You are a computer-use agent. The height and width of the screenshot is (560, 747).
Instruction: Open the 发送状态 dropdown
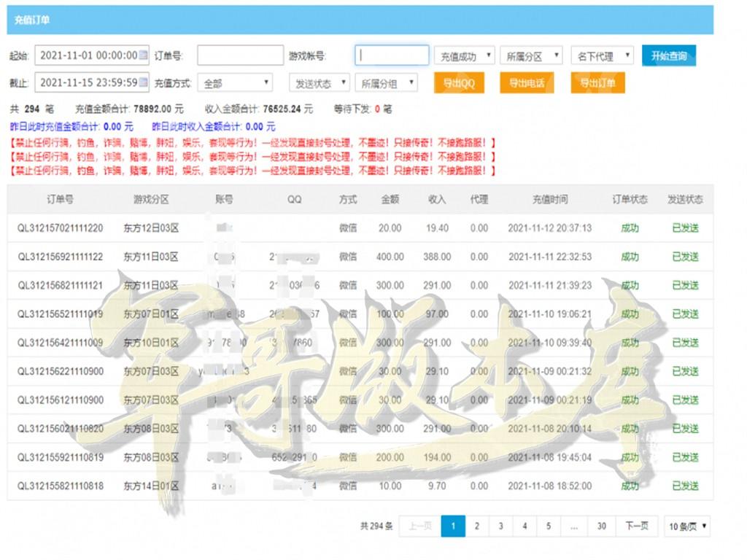[x=319, y=83]
